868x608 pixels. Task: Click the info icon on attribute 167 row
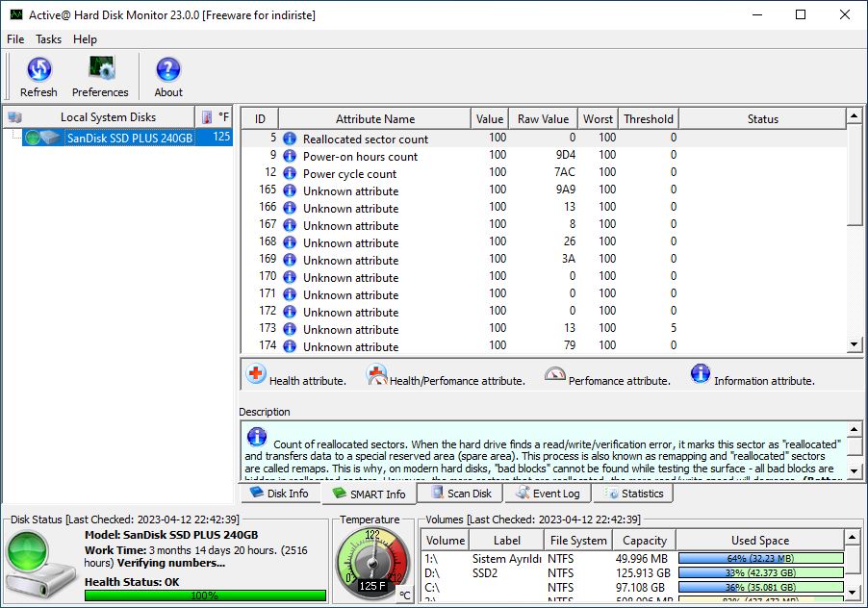coord(290,225)
